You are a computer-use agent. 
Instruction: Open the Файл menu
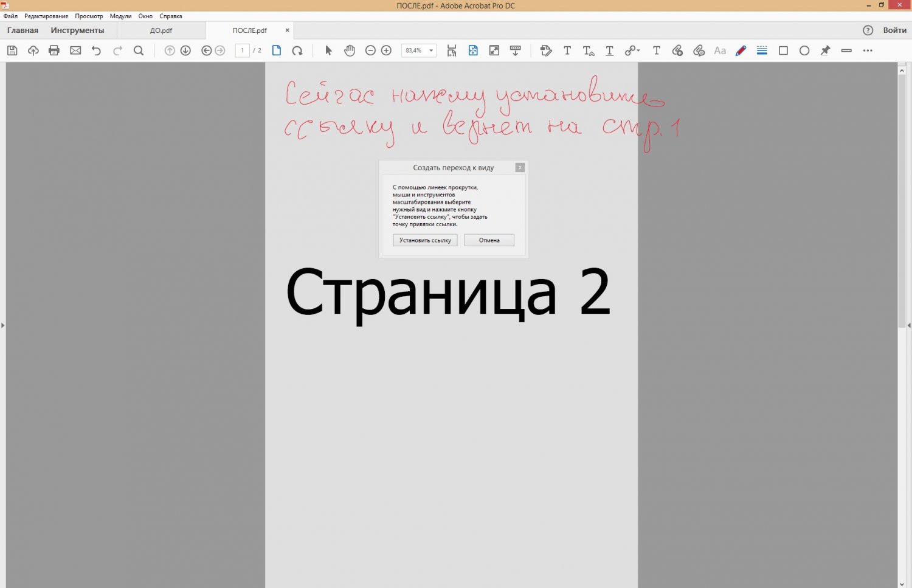pyautogui.click(x=10, y=16)
